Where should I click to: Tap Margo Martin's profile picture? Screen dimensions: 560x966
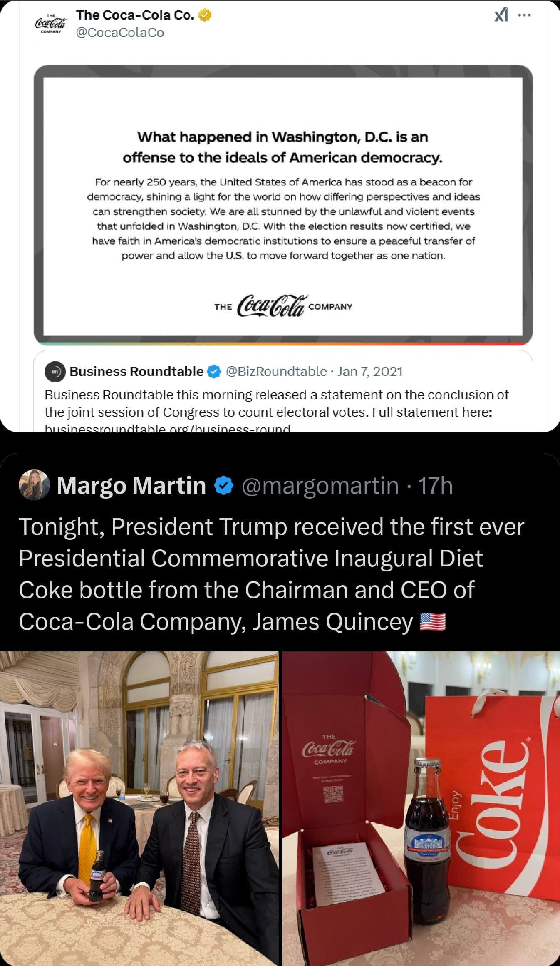coord(34,485)
